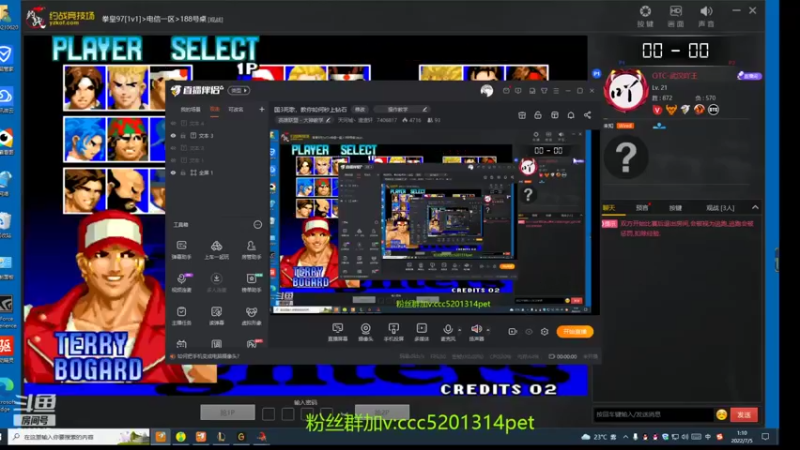Toggle visibility of 文本 4 layer
The image size is (800, 450).
point(173,123)
